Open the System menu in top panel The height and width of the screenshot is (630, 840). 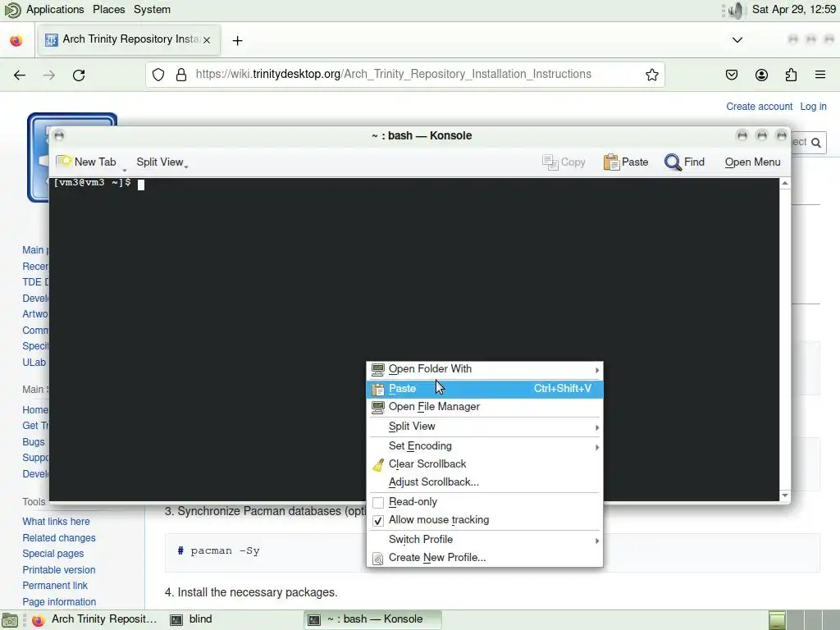152,10
